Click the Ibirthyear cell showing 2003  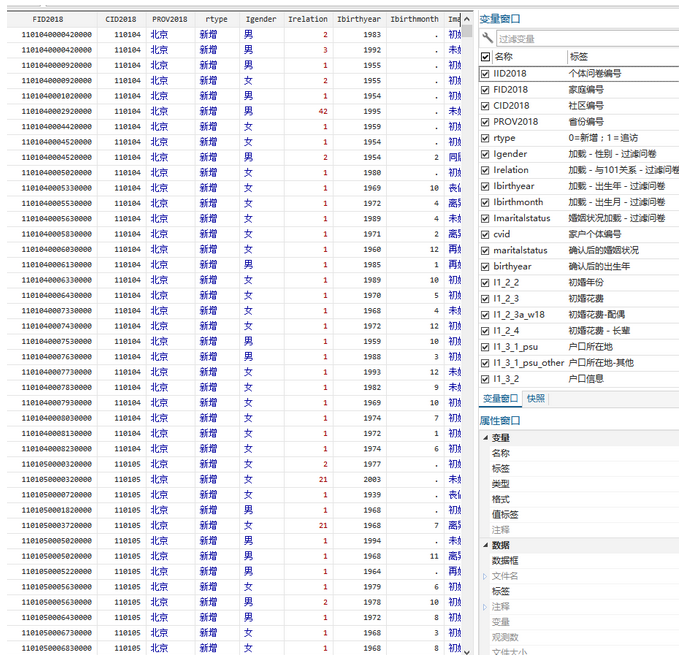tap(359, 479)
